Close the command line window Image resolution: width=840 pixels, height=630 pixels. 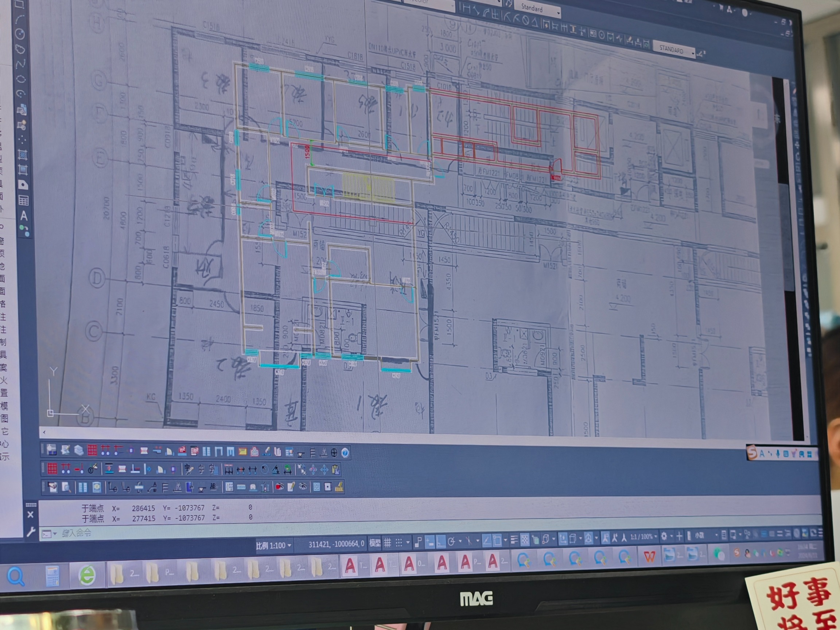pos(31,514)
